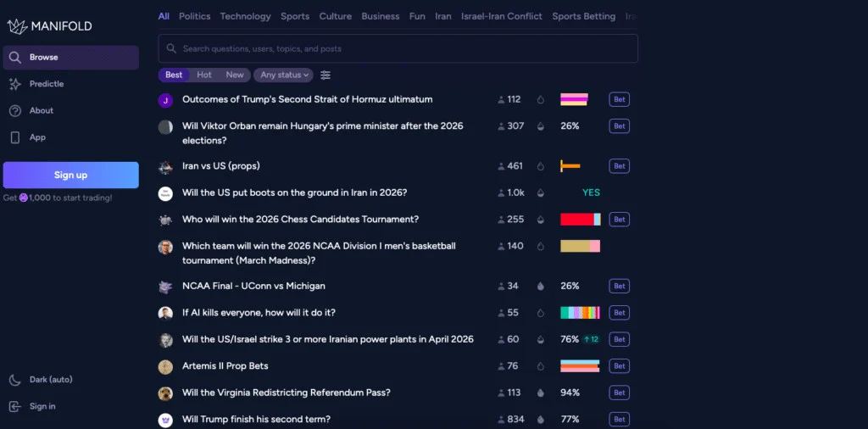Image resolution: width=868 pixels, height=429 pixels.
Task: Click the Sign in arrow icon
Action: pyautogui.click(x=15, y=406)
